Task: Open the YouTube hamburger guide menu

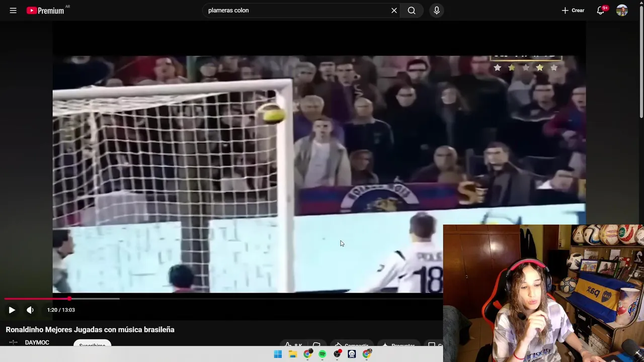Action: coord(13,10)
